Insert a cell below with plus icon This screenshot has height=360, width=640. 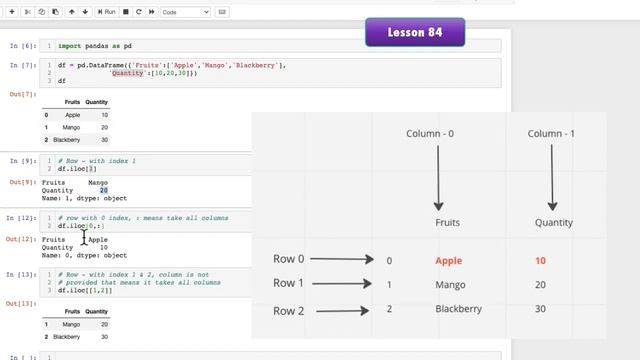(x=12, y=12)
